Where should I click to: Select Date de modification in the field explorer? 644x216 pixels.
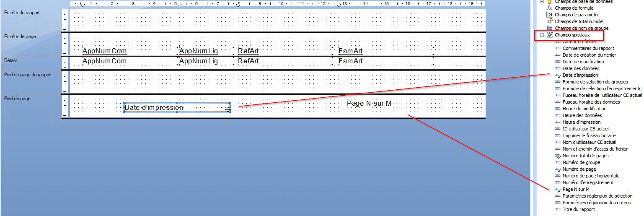click(583, 62)
